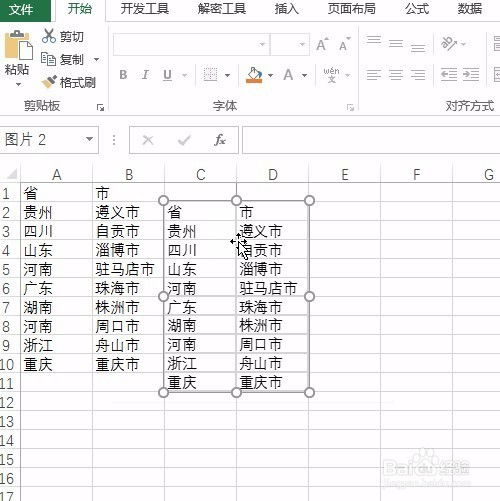Increase font size with large A icon

(322, 45)
